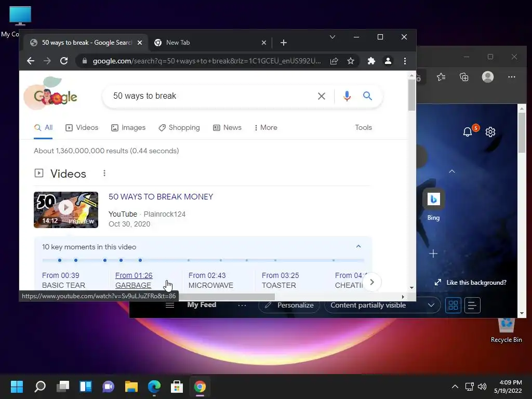
Task: Open a new Chrome tab with plus
Action: (284, 43)
